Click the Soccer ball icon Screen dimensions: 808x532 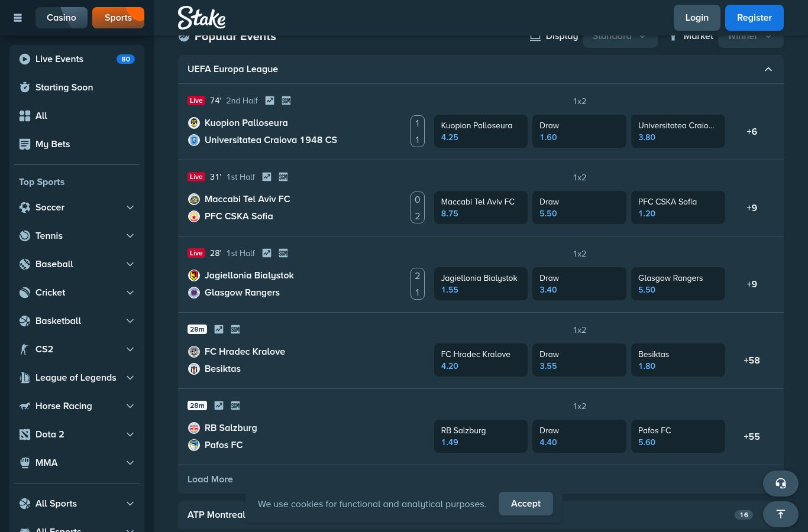[x=25, y=207]
